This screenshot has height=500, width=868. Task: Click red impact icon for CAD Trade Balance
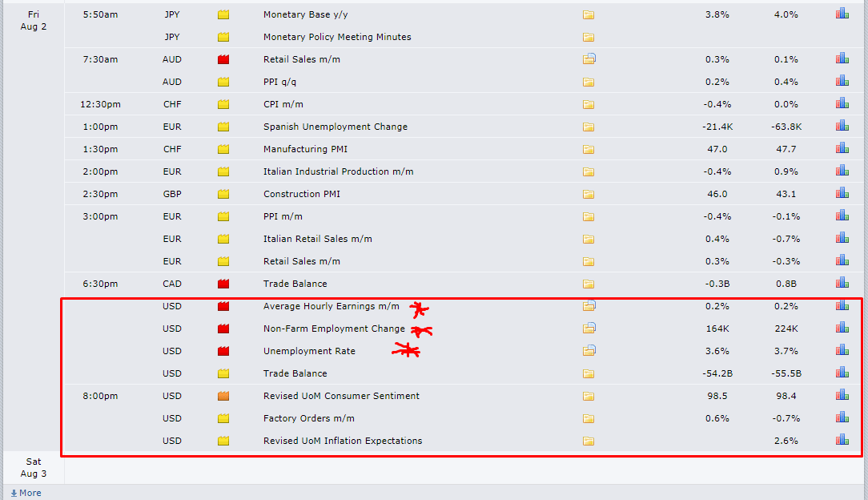[223, 284]
